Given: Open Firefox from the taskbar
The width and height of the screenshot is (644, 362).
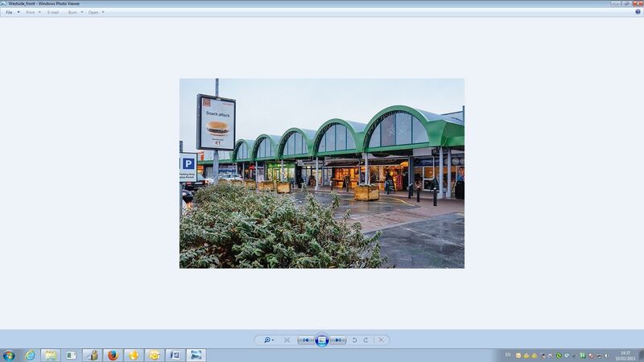Looking at the screenshot, I should point(113,355).
